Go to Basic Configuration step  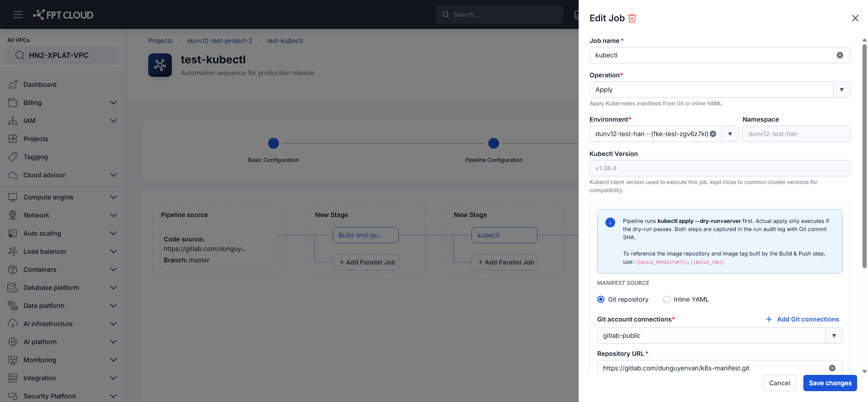pyautogui.click(x=274, y=143)
